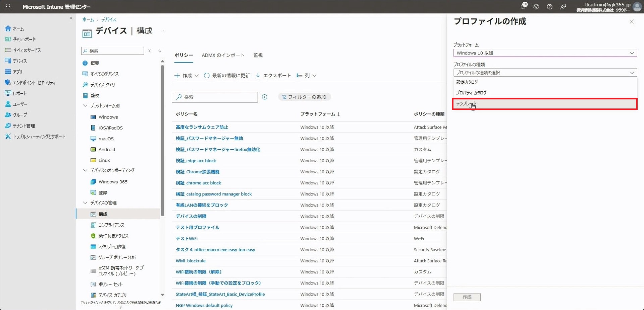Select the テンプレート option in list
Image resolution: width=644 pixels, height=310 pixels.
(545, 104)
